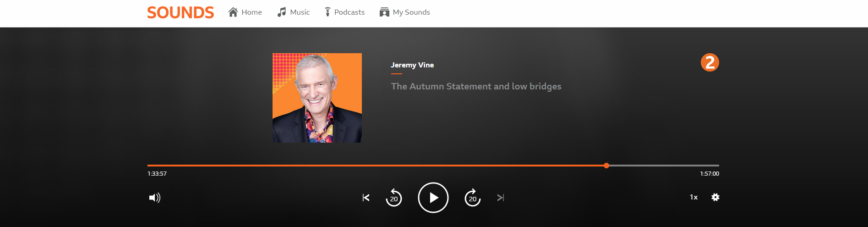Go to Home in navigation
This screenshot has width=868, height=227.
245,12
